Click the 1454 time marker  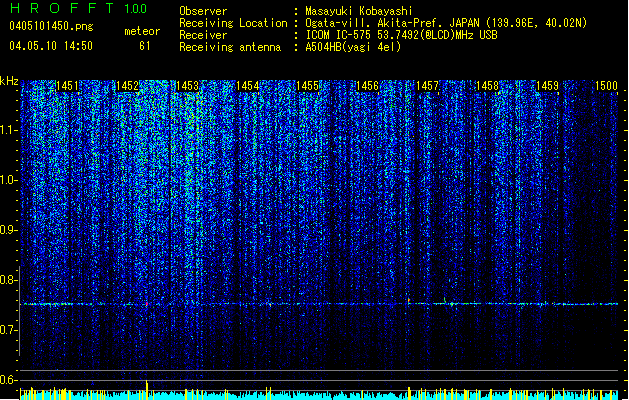click(x=248, y=86)
